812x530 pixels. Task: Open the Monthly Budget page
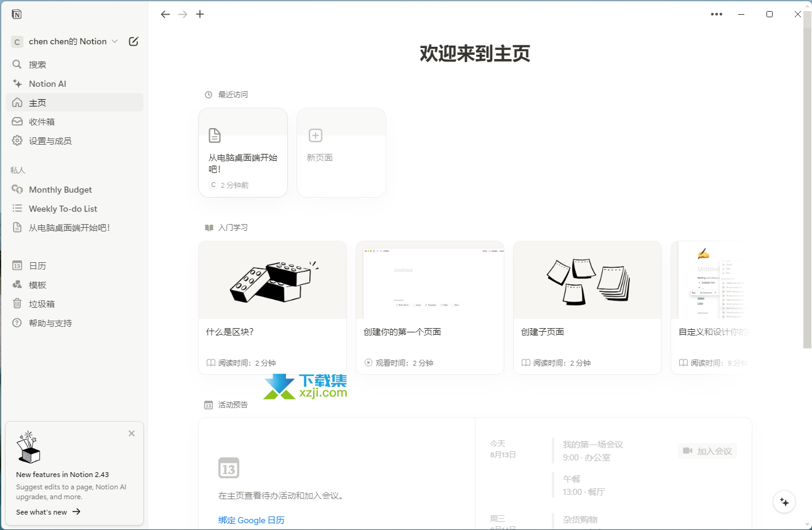[74, 190]
